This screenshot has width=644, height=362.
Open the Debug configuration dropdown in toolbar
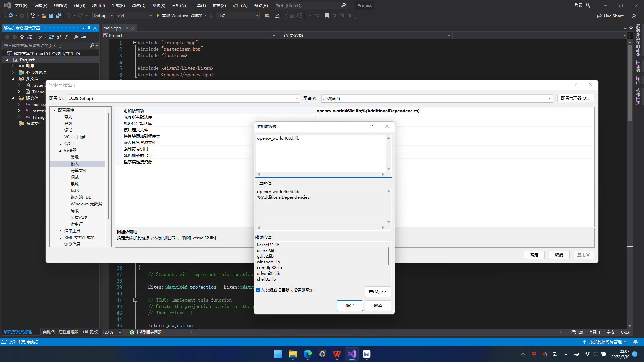click(x=103, y=16)
